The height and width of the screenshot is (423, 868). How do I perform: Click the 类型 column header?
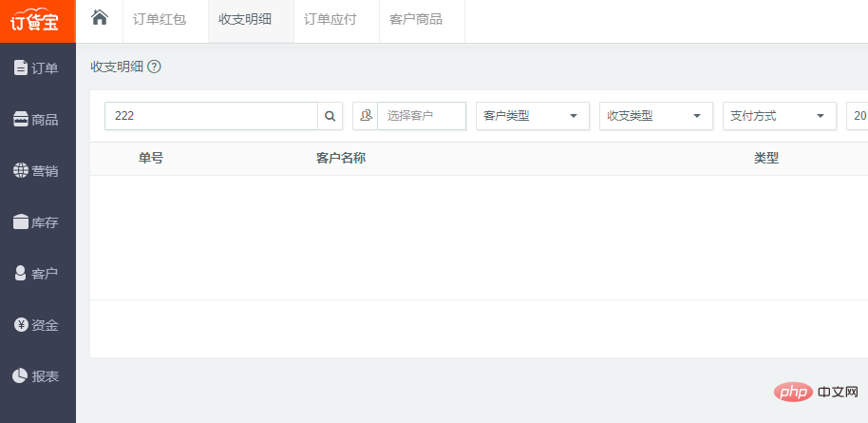tap(766, 159)
